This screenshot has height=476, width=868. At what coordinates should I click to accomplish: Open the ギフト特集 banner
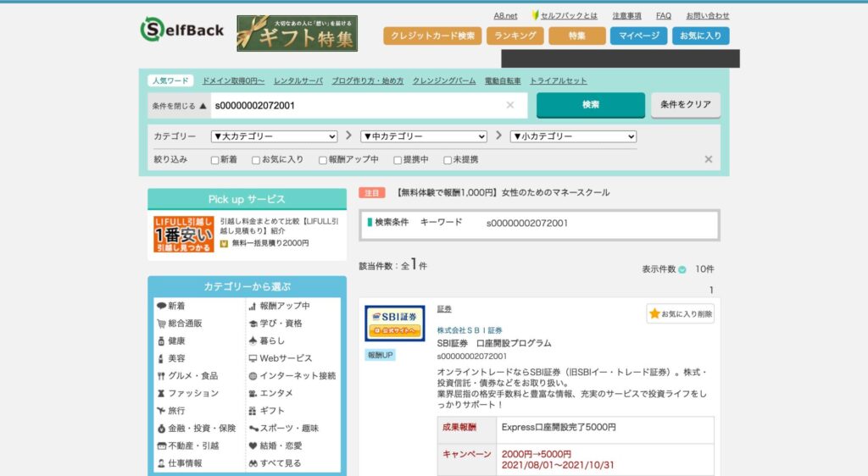point(298,33)
